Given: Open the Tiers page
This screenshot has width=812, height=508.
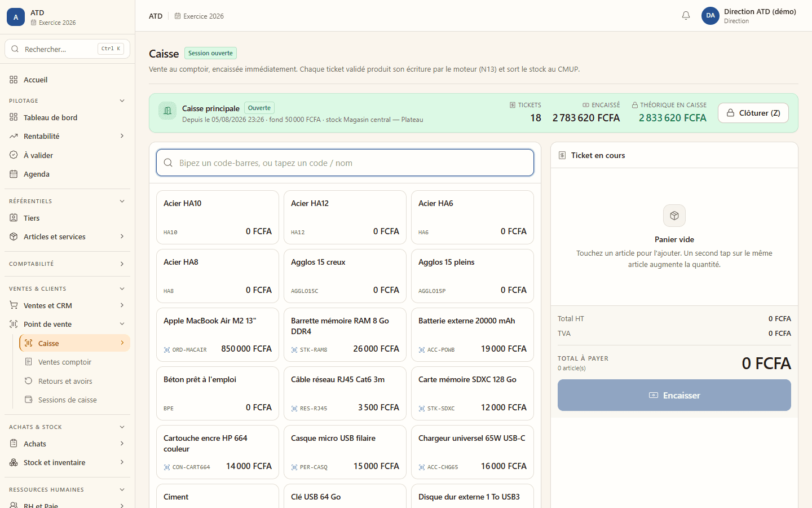Looking at the screenshot, I should click(x=67, y=218).
